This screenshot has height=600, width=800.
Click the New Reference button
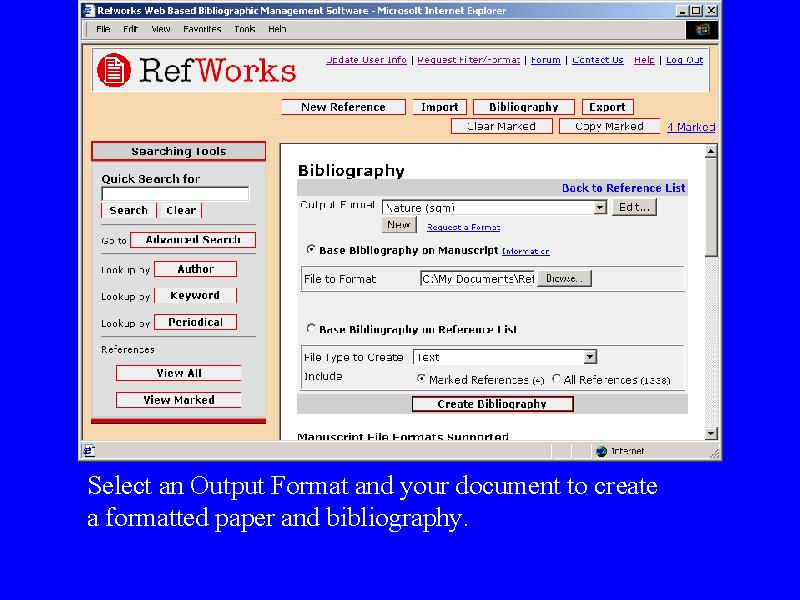pos(343,107)
